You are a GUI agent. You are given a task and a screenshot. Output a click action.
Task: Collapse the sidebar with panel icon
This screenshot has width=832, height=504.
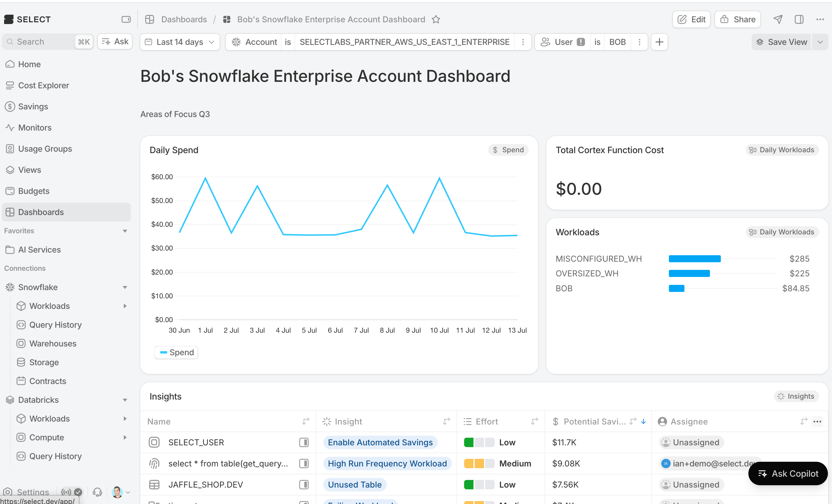(x=126, y=20)
